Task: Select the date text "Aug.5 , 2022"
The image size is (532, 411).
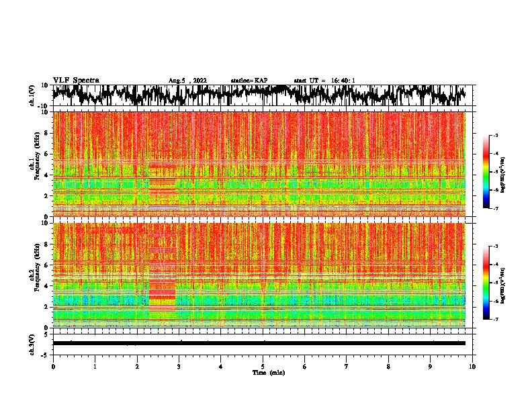Action: [187, 81]
